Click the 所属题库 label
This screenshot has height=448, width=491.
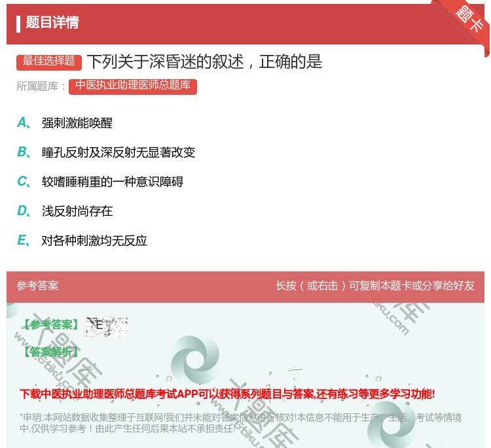pyautogui.click(x=41, y=86)
